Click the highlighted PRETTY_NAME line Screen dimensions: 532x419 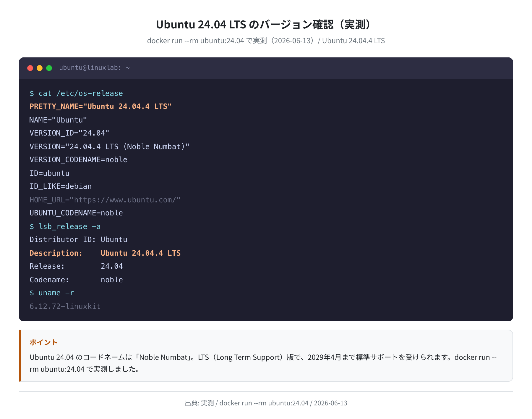point(100,107)
